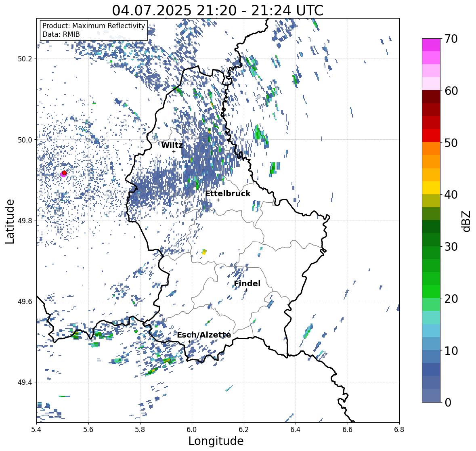Screen dimensions: 476x451
Task: Click the dBZ colorbar unit label
Action: (x=467, y=221)
